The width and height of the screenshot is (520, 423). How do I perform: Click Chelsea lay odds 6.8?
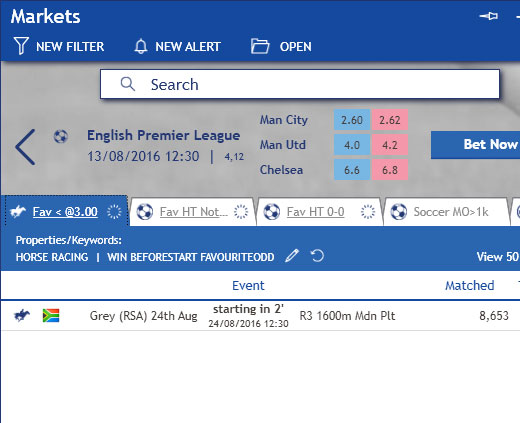click(390, 170)
